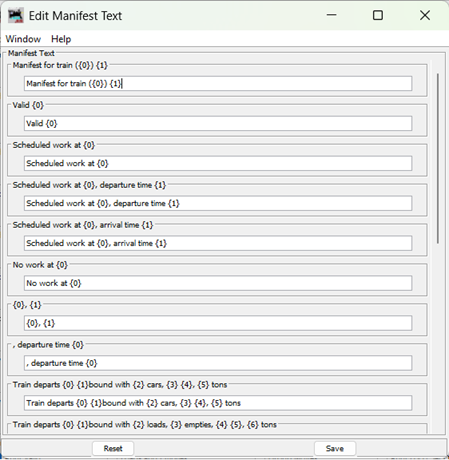Screen dimensions: 449x460
Task: Click the 'No work at {0}' text field
Action: (x=218, y=283)
